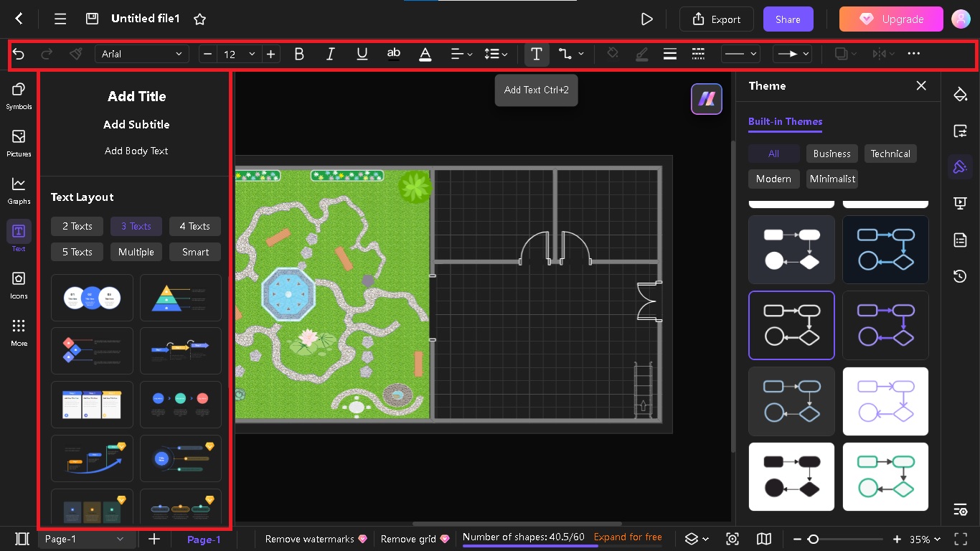Select the Modern theme filter
Screen dimensions: 980x551
773,179
